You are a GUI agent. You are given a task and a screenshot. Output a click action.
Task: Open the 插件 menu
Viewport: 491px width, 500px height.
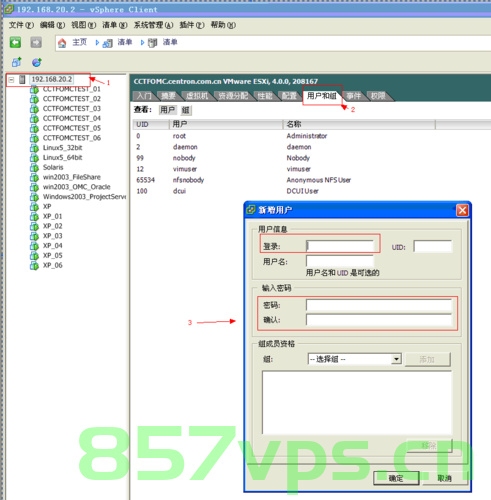click(192, 25)
